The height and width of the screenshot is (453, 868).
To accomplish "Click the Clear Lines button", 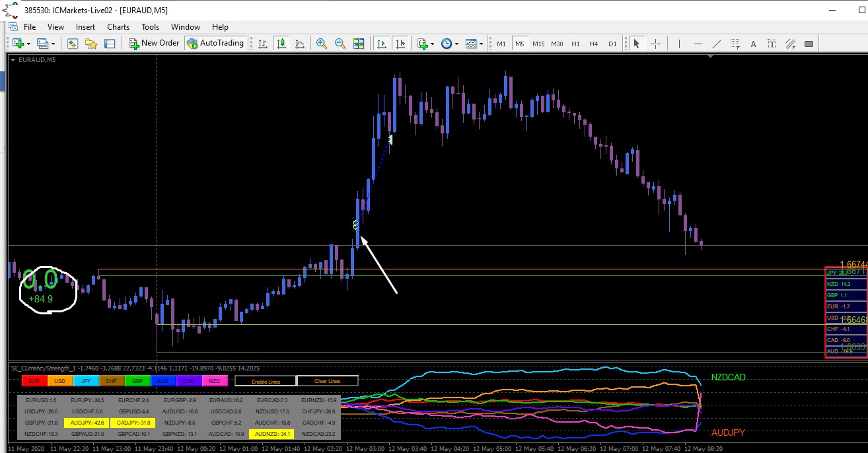I will click(328, 381).
